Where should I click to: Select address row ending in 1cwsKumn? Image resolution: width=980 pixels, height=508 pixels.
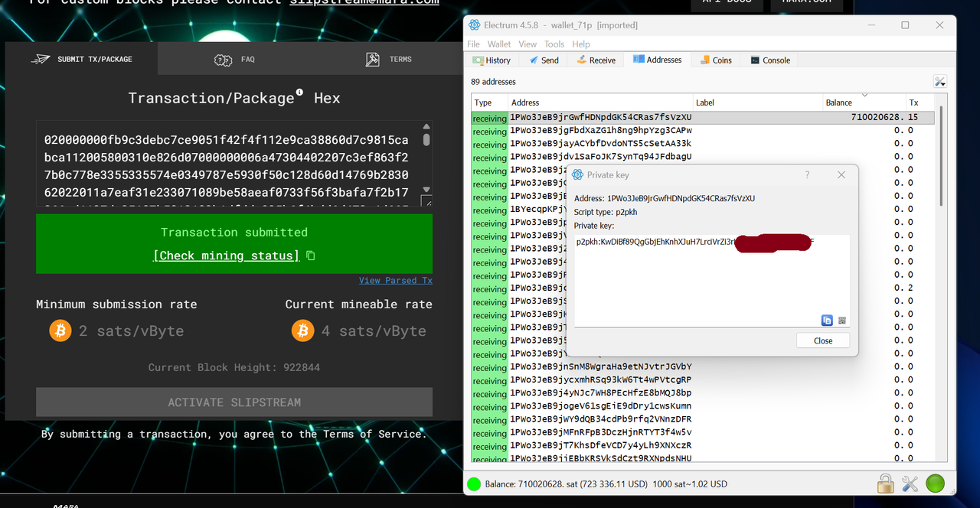point(703,406)
